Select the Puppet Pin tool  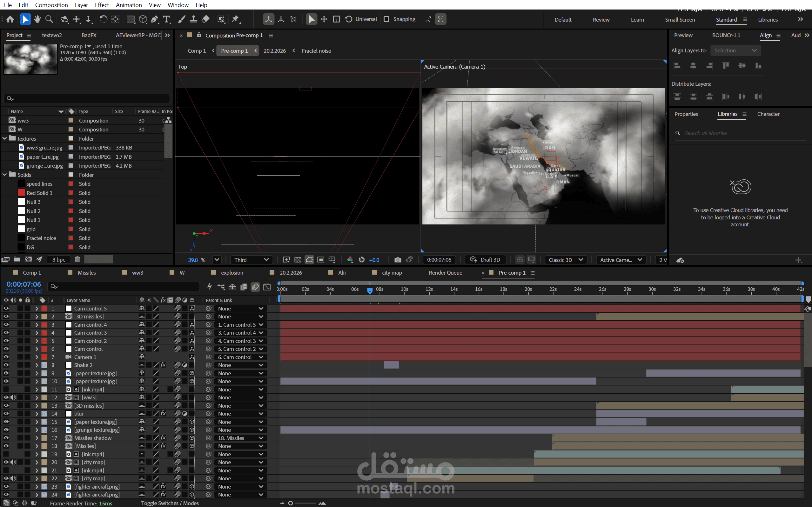235,19
